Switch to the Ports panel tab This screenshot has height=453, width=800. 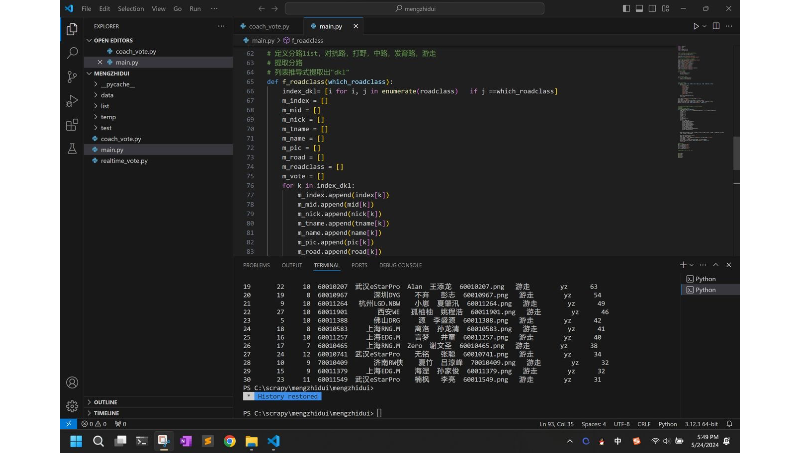[359, 265]
